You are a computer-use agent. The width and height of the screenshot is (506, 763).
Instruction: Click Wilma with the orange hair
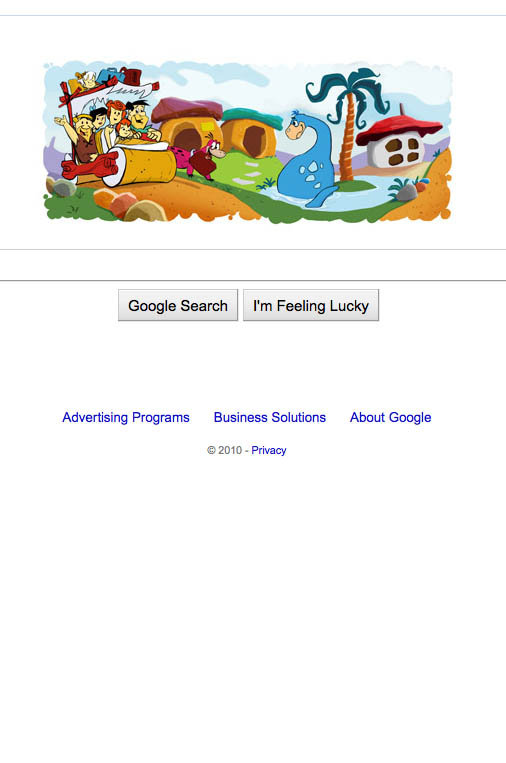(x=115, y=117)
